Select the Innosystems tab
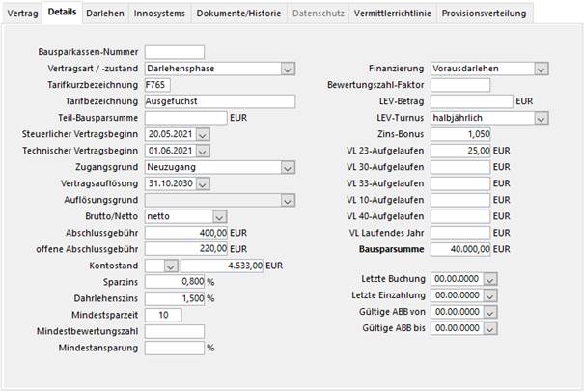The height and width of the screenshot is (392, 584). pos(159,14)
